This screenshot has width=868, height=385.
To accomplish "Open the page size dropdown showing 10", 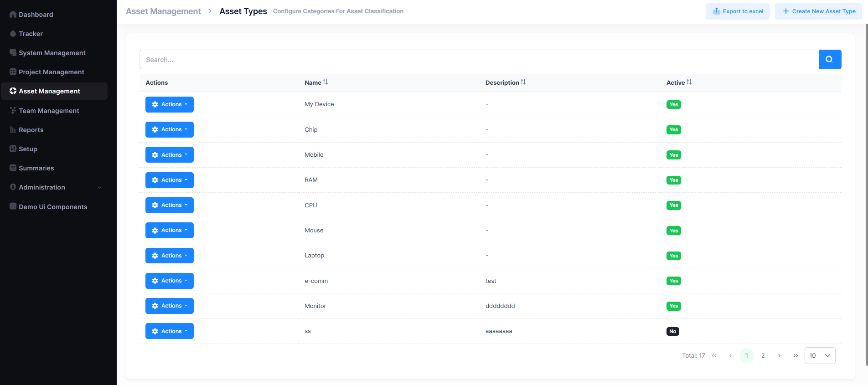I will [820, 356].
